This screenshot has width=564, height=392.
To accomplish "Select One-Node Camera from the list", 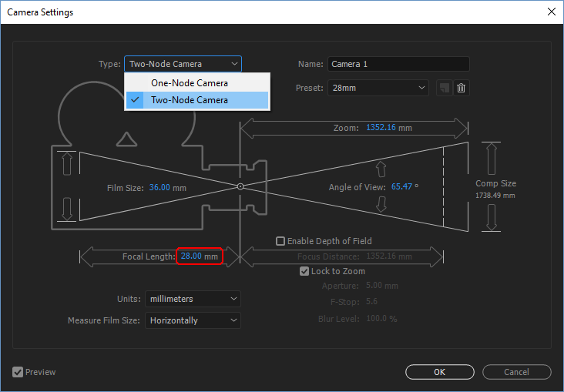I will point(189,83).
